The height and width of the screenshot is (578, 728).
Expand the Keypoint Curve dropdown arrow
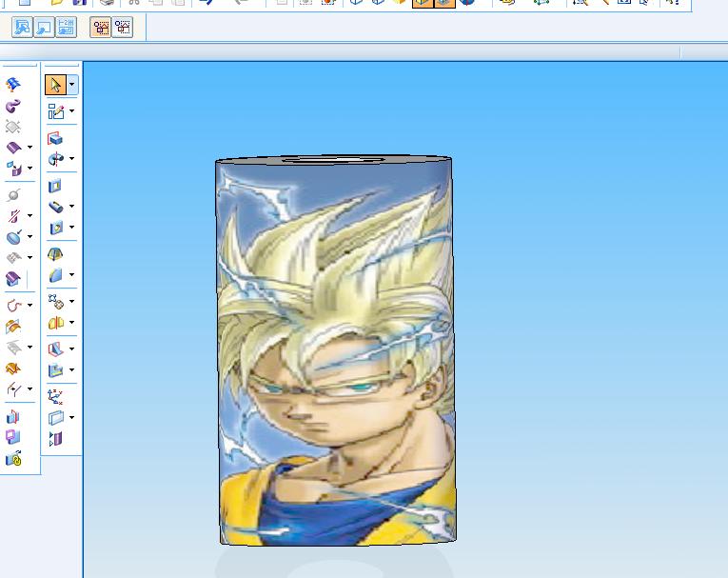tap(30, 305)
